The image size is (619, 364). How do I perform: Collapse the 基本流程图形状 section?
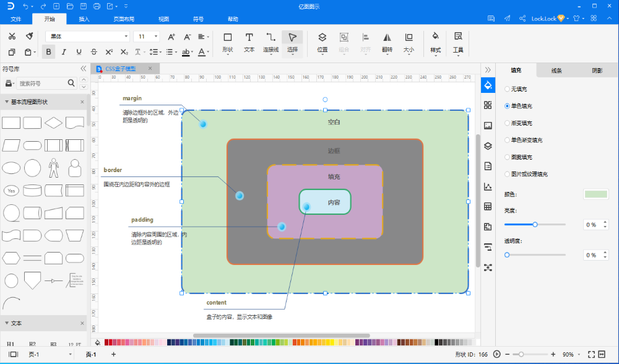point(7,102)
